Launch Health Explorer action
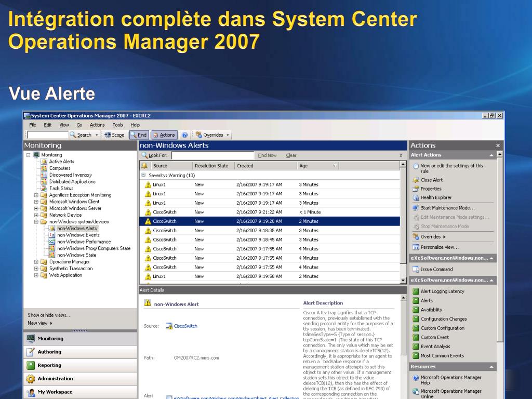The image size is (532, 399). 436,197
